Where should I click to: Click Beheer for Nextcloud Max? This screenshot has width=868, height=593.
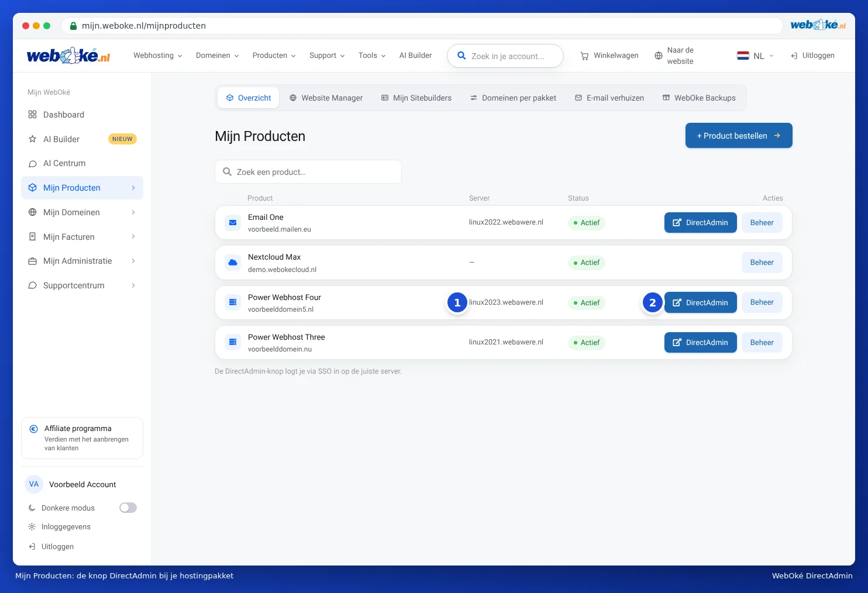762,263
